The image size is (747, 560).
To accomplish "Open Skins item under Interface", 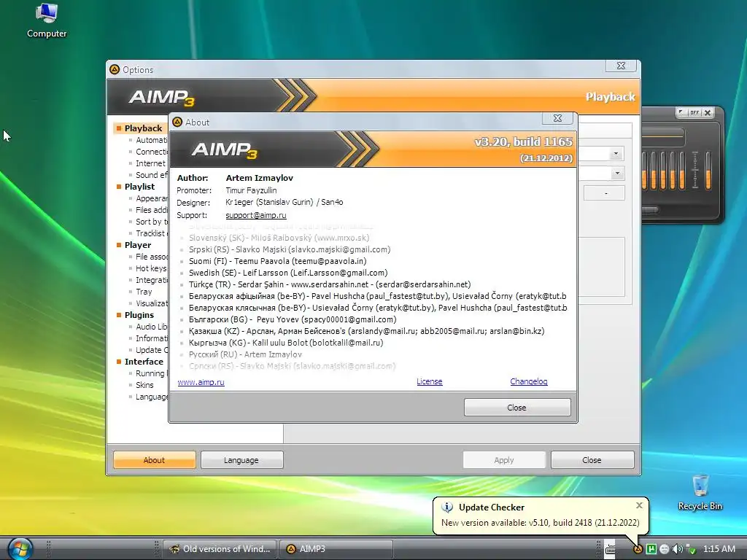I will point(144,385).
